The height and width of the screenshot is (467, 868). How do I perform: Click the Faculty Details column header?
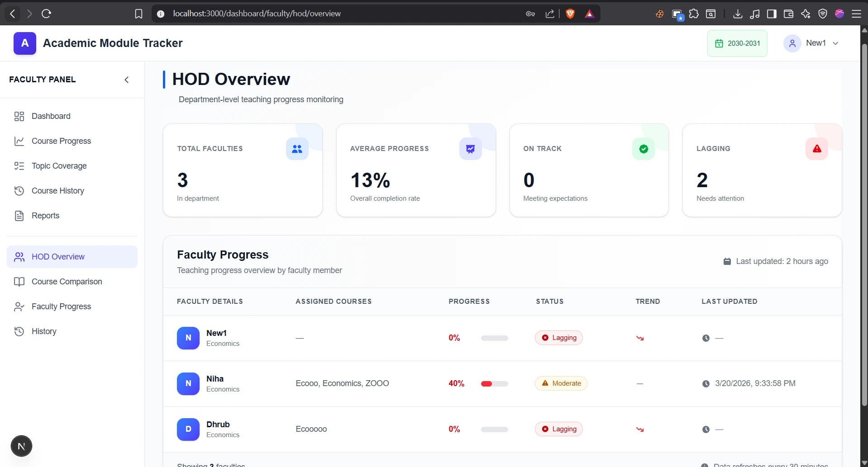click(x=210, y=302)
